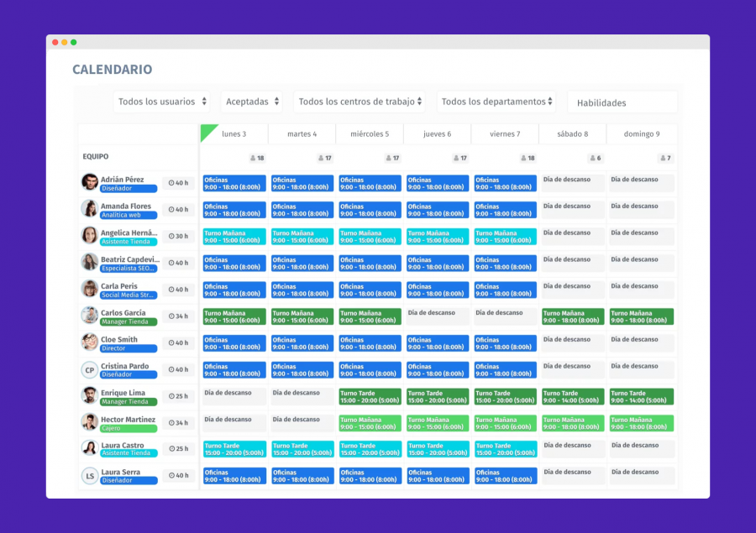
Task: Select the viernes 7 column header
Action: pos(505,134)
